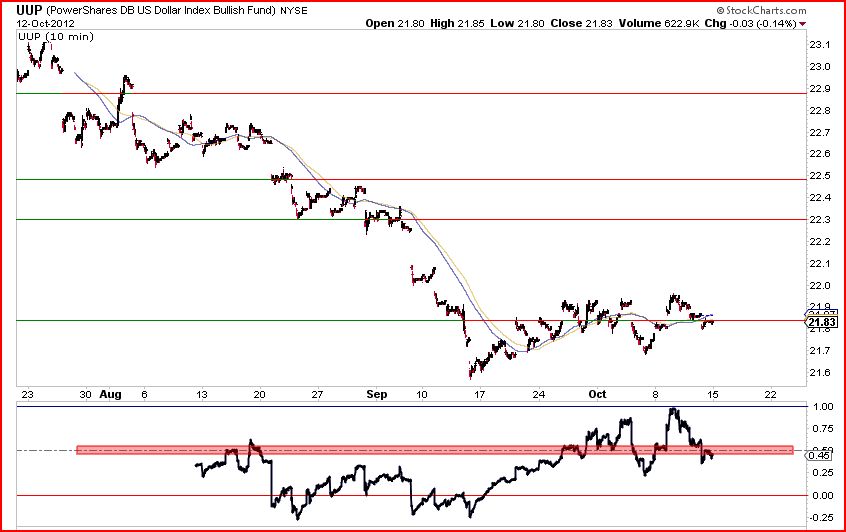Click the 1.00 indicator axis label
The image size is (846, 532).
(821, 407)
